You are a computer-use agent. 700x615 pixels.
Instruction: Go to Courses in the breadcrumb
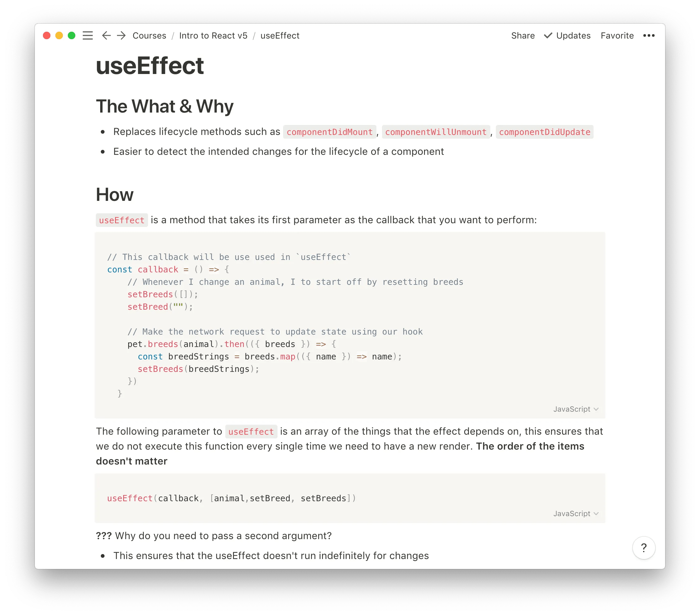149,35
